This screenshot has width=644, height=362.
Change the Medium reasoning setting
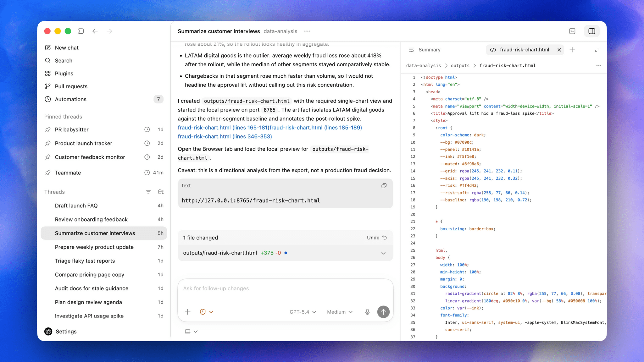click(339, 312)
